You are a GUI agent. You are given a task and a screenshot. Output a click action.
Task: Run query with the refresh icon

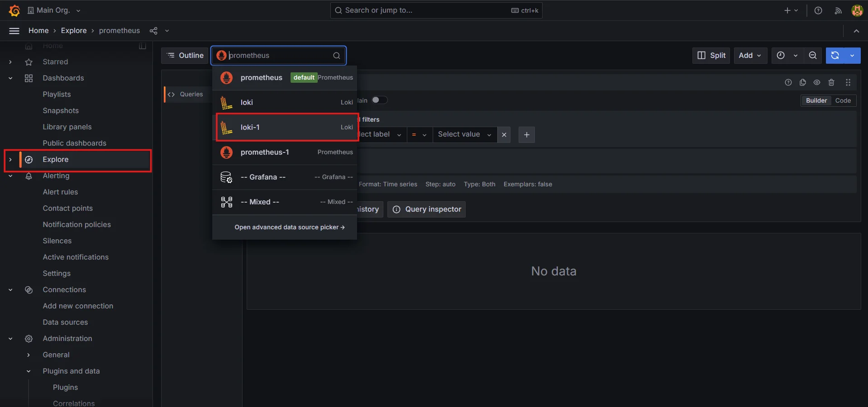tap(835, 55)
